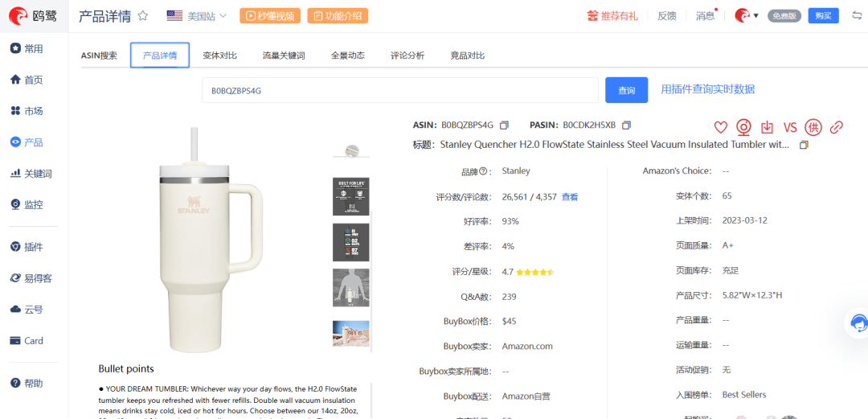The height and width of the screenshot is (419, 868).
Task: Click the 功能介绍 button
Action: coord(338,16)
